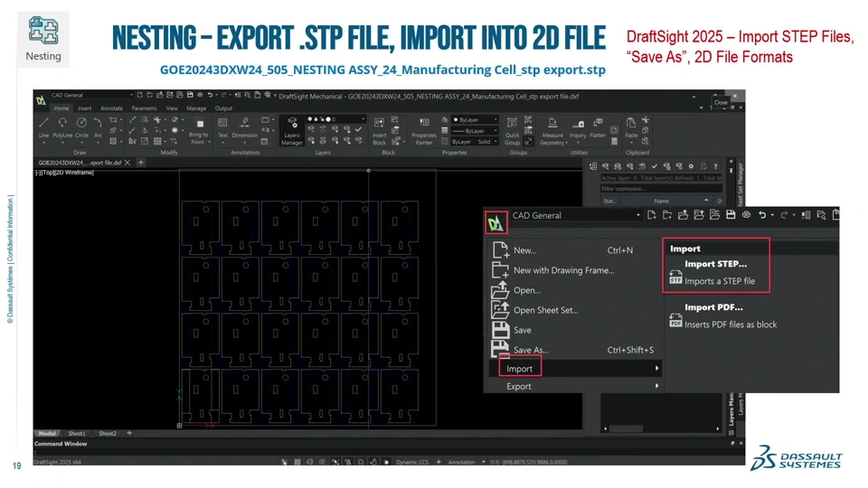
Task: Add a new document tab with plus
Action: [x=141, y=163]
